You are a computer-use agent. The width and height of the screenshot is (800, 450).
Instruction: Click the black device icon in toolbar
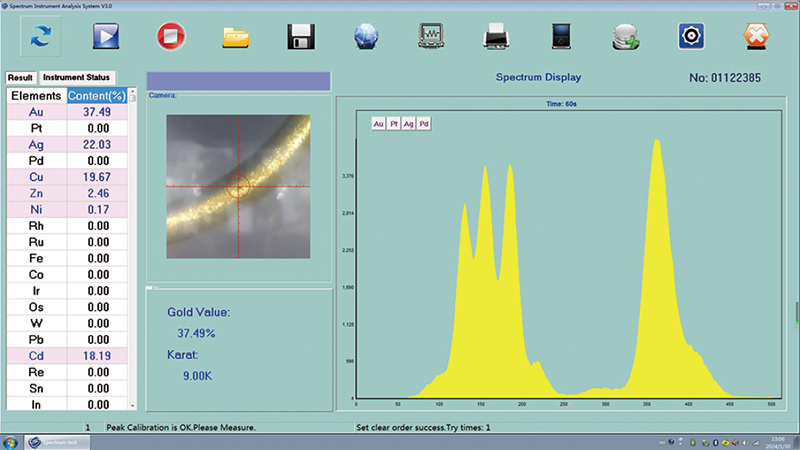point(561,36)
